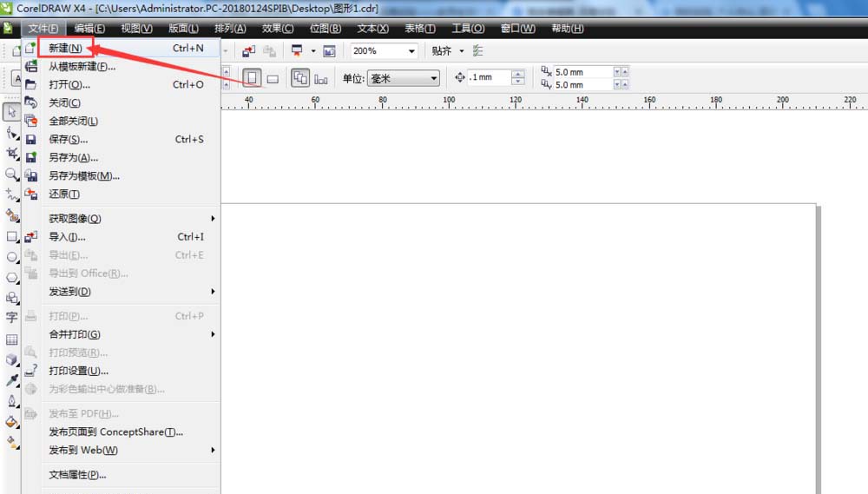Set page to landscape orientation
The image size is (868, 494).
(x=273, y=79)
